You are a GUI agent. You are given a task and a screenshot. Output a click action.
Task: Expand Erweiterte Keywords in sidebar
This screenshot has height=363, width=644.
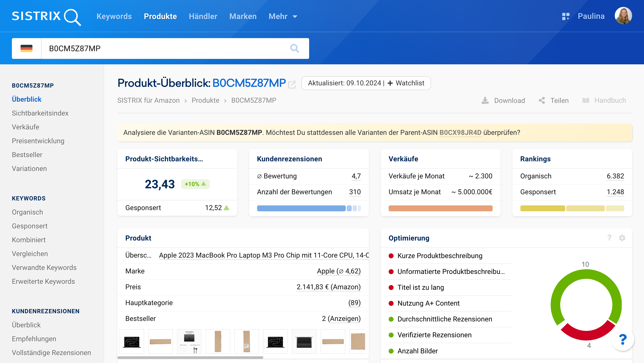tap(43, 281)
